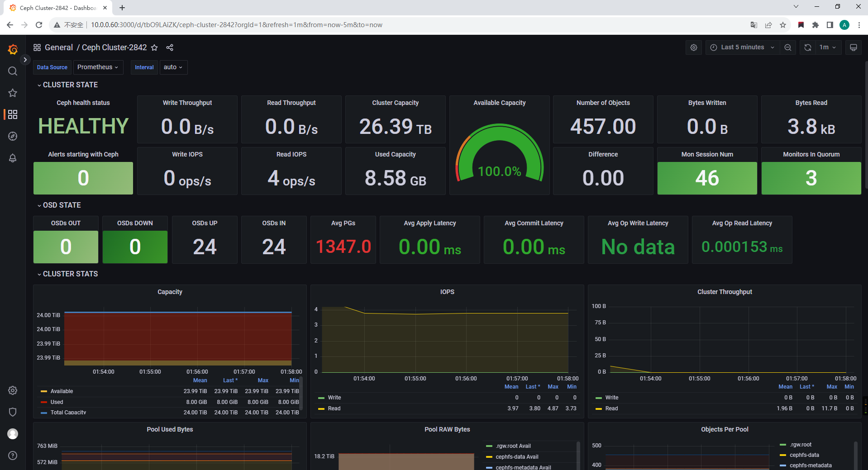Screen dimensions: 868x470
Task: Open the user profile avatar in sidebar
Action: coord(13,434)
